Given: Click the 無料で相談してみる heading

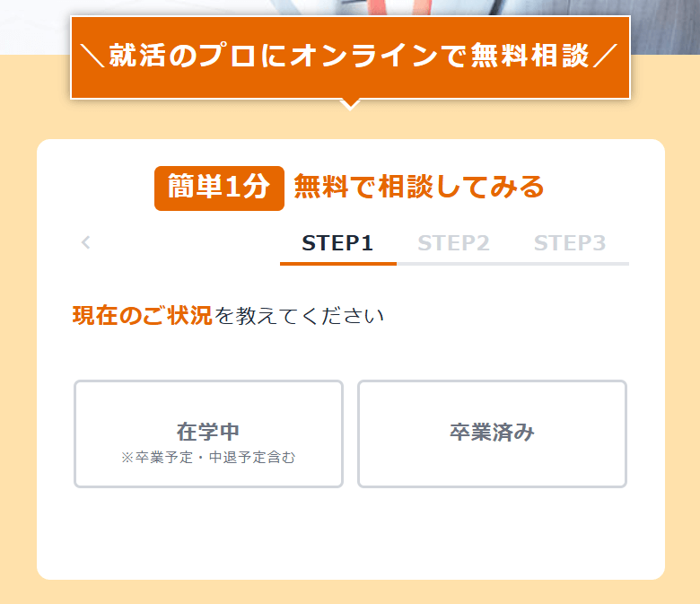Looking at the screenshot, I should click(x=419, y=188).
